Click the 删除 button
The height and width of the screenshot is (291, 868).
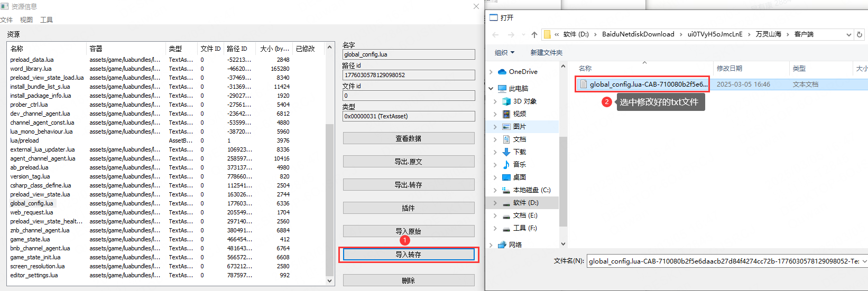(x=409, y=280)
